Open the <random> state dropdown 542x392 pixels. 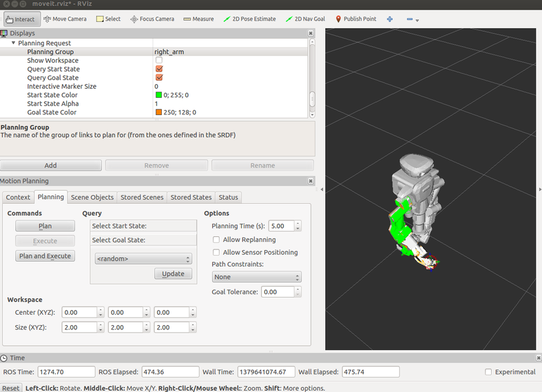pos(143,259)
